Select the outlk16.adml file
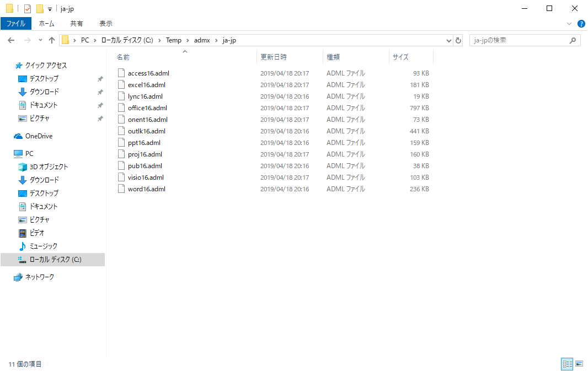Viewport: 588px width, 371px height. (x=147, y=131)
